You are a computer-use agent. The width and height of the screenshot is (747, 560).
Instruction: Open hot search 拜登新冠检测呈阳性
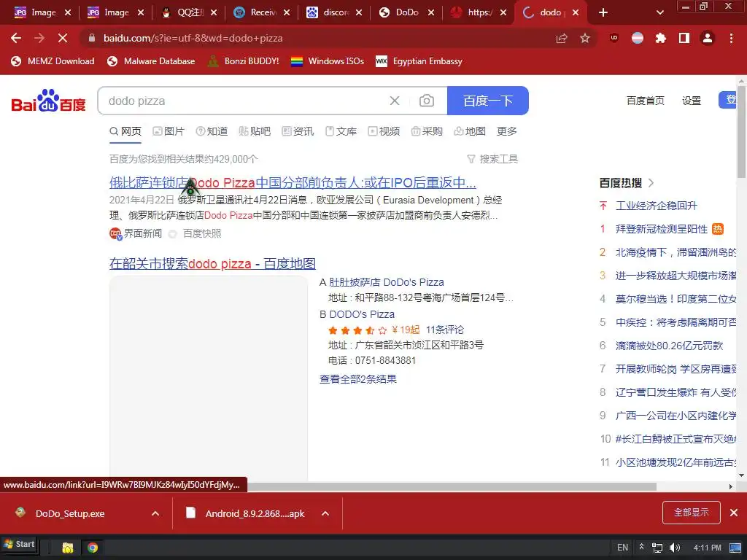[x=661, y=229]
